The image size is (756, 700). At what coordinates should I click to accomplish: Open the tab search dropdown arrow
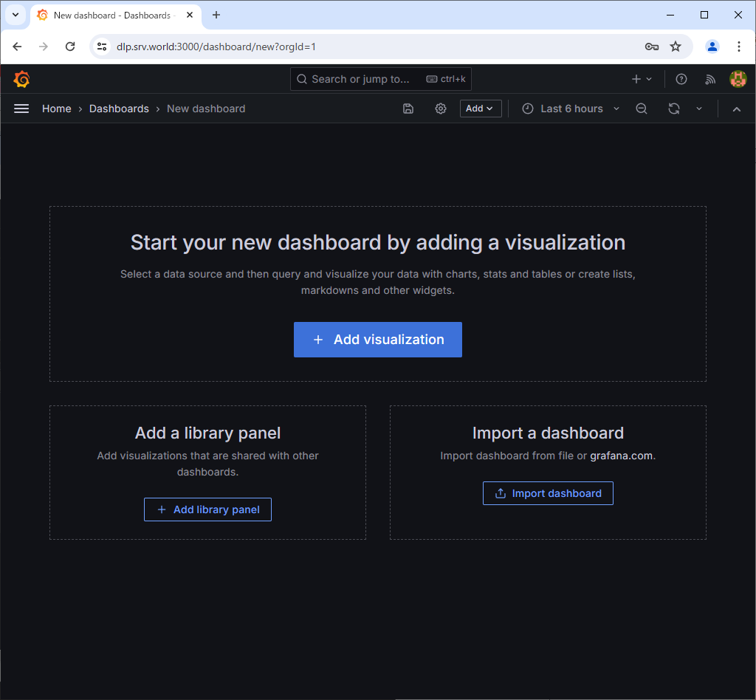[x=16, y=15]
